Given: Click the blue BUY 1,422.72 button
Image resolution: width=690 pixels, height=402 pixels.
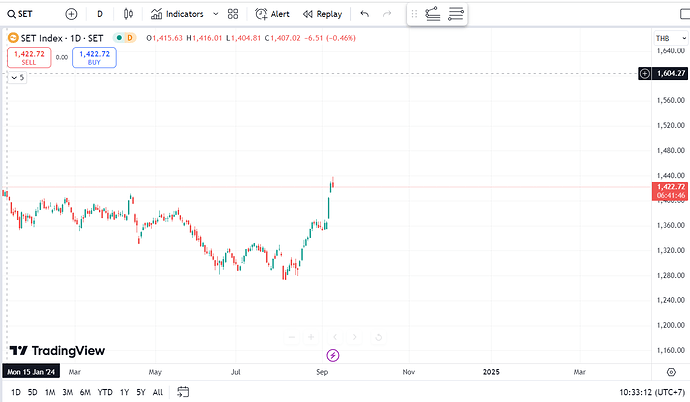Looking at the screenshot, I should click(94, 58).
